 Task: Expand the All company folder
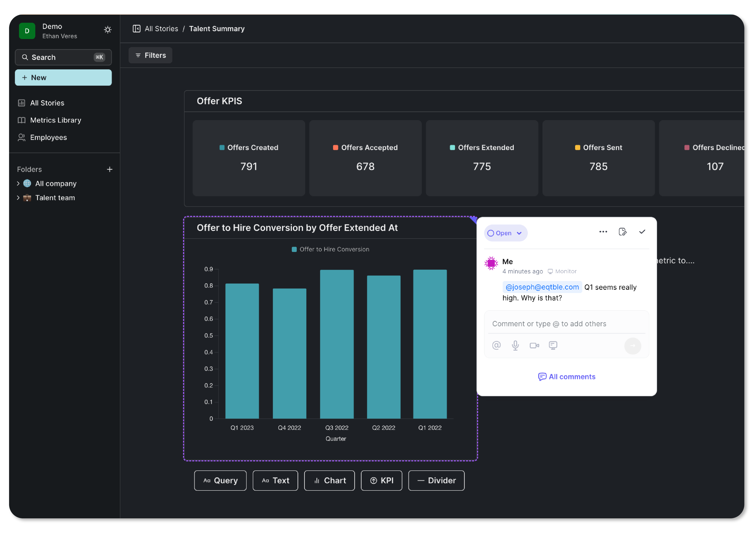point(18,184)
